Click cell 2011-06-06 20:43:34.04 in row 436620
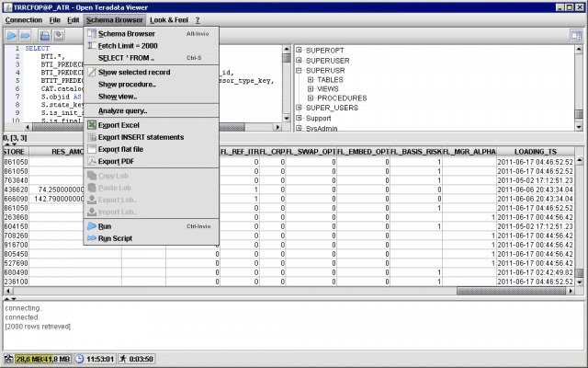 pos(536,190)
